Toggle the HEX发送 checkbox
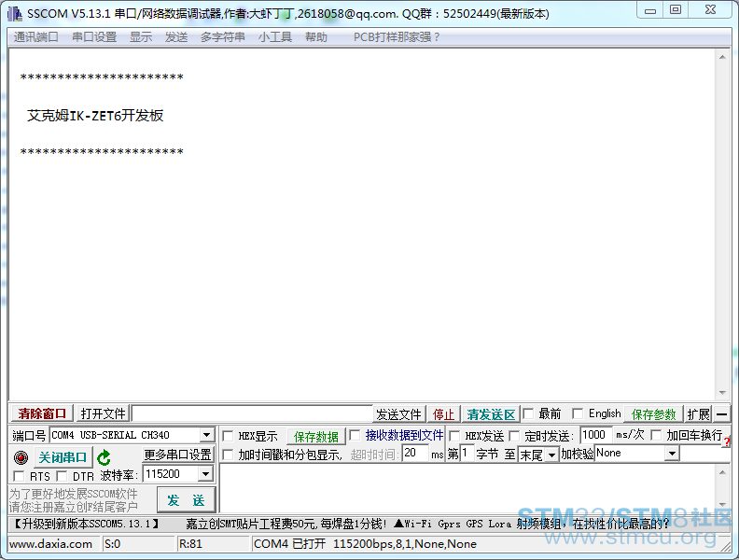Viewport: 739px width, 560px height. 454,436
